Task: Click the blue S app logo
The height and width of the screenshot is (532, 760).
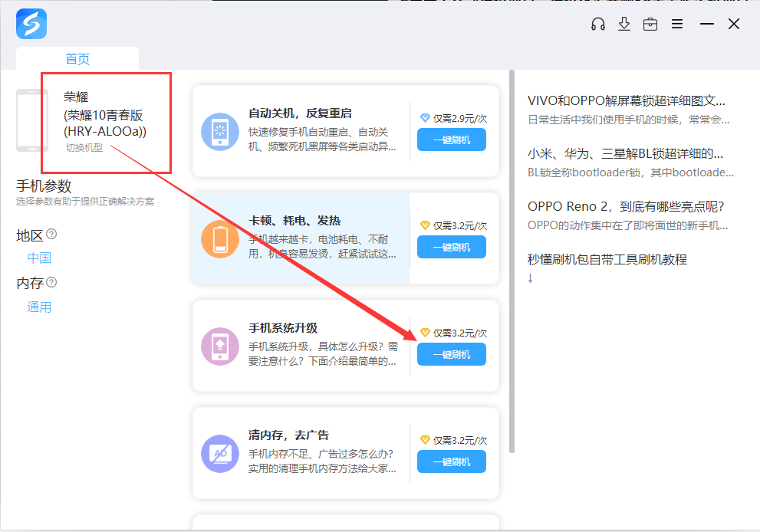Action: (x=31, y=24)
